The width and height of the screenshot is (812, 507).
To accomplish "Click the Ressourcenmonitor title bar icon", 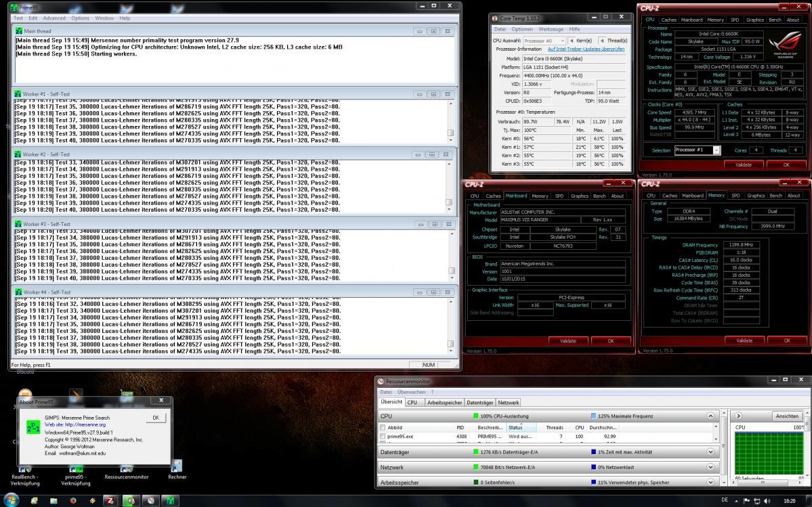I will click(381, 381).
